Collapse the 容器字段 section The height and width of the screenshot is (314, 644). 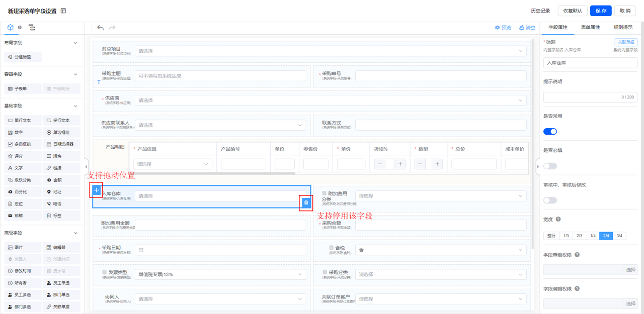pos(75,74)
